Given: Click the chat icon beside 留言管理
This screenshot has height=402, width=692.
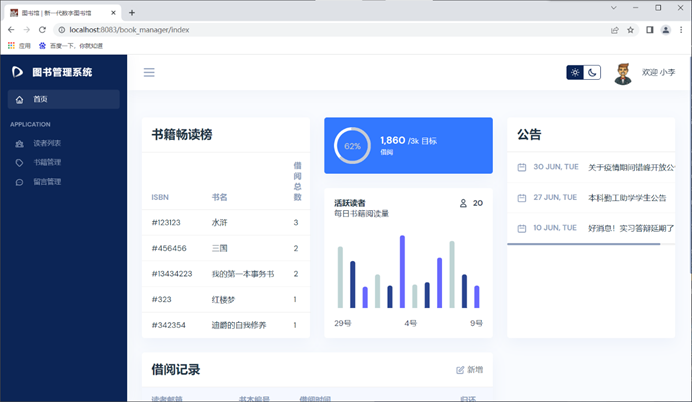Looking at the screenshot, I should 19,182.
